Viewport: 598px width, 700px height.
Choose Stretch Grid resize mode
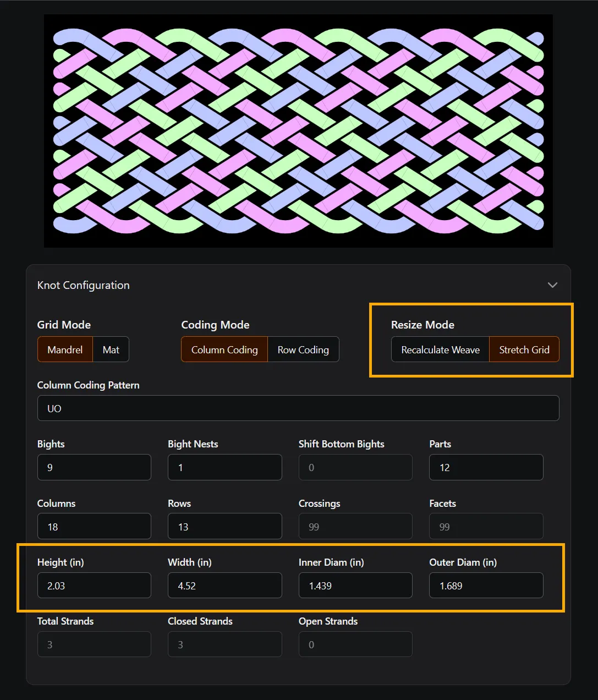click(524, 349)
